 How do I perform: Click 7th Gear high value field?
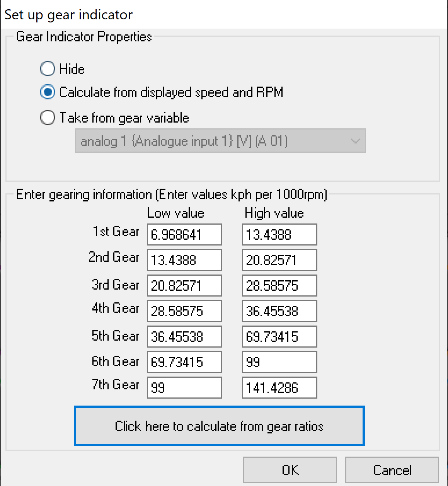click(x=279, y=387)
